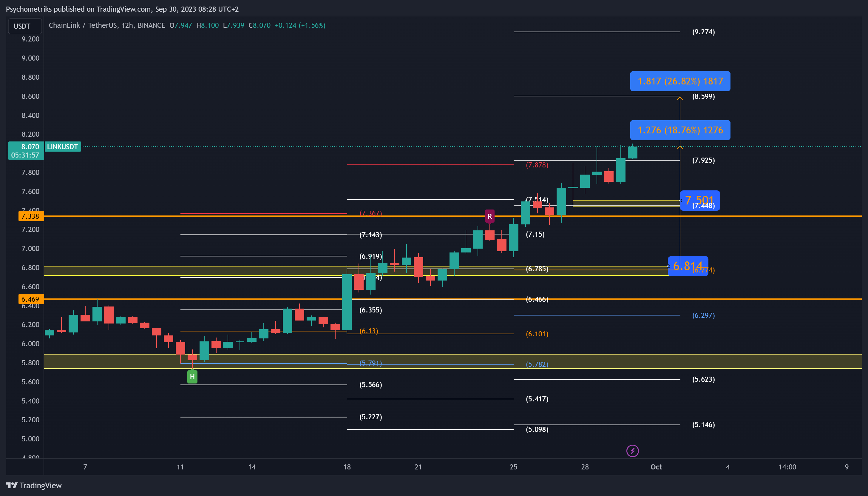Click the (5.417) level label
This screenshot has height=496, width=868.
[x=537, y=399]
